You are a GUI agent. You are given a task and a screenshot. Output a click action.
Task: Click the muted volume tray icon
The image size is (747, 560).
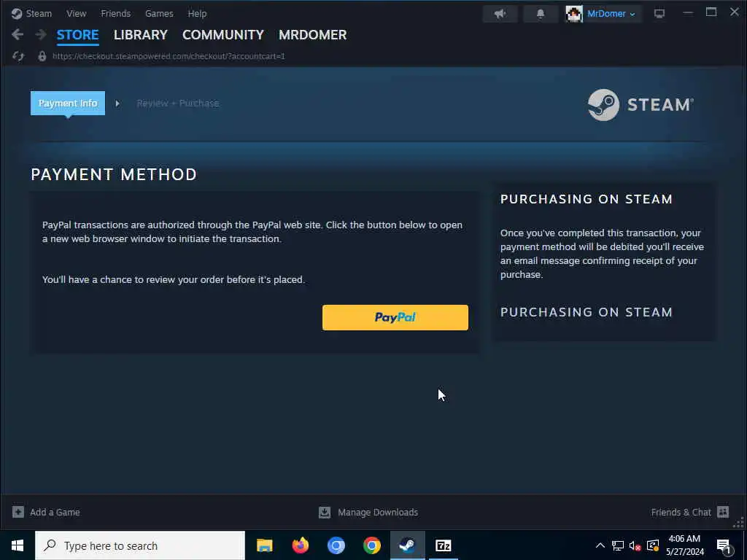coord(635,545)
